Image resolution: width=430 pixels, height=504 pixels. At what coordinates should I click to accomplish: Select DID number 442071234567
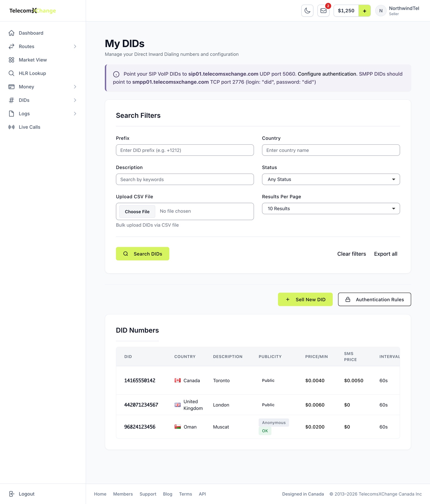(x=141, y=405)
